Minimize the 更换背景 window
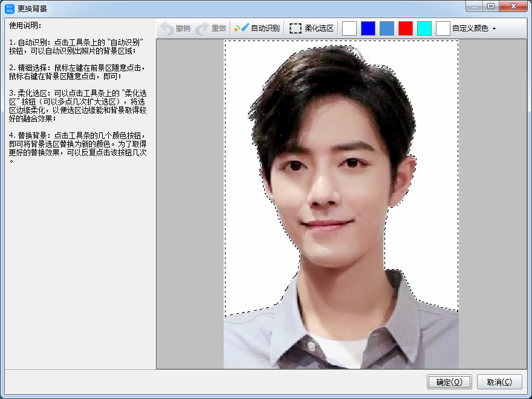The width and height of the screenshot is (532, 399). click(475, 6)
